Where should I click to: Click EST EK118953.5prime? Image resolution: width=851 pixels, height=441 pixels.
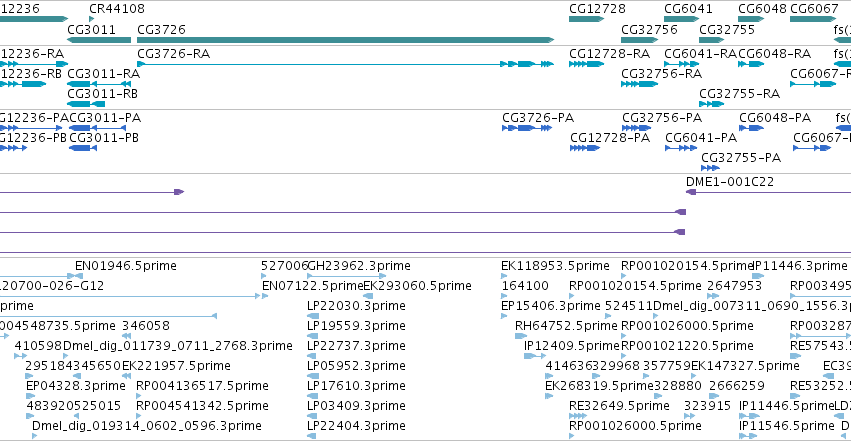(555, 266)
